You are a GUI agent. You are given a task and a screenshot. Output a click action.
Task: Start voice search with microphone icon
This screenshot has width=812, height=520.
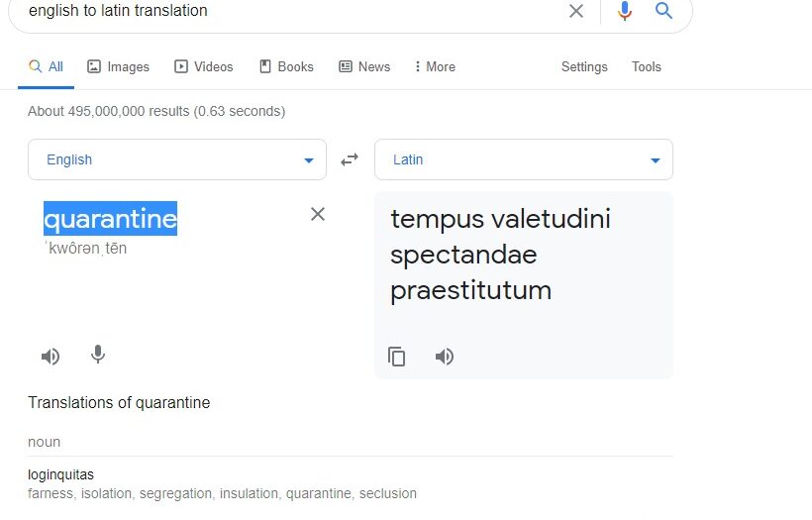coord(624,11)
